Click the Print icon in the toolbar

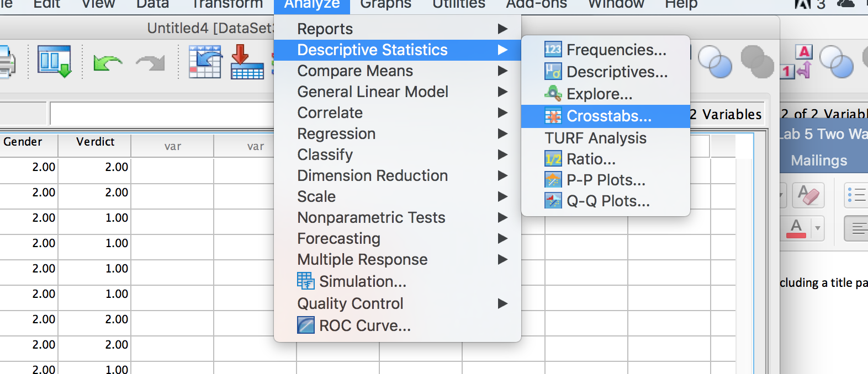click(7, 62)
